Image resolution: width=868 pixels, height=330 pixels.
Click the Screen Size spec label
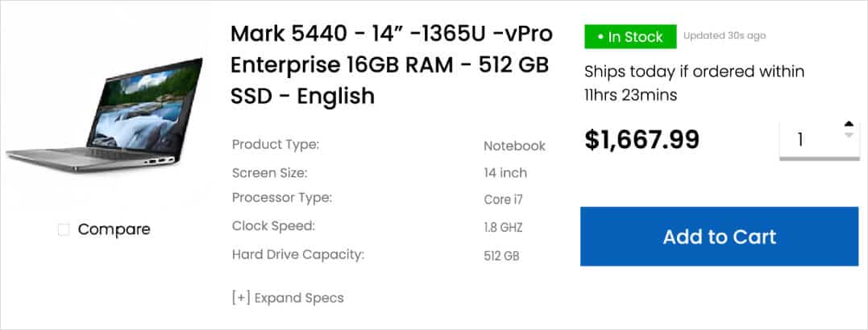coord(269,172)
